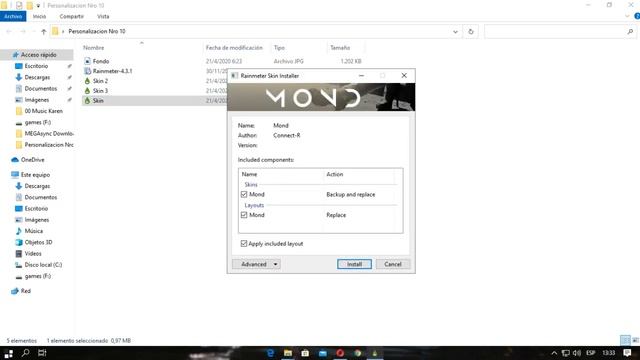
Task: Click the back navigation arrow
Action: (9, 31)
